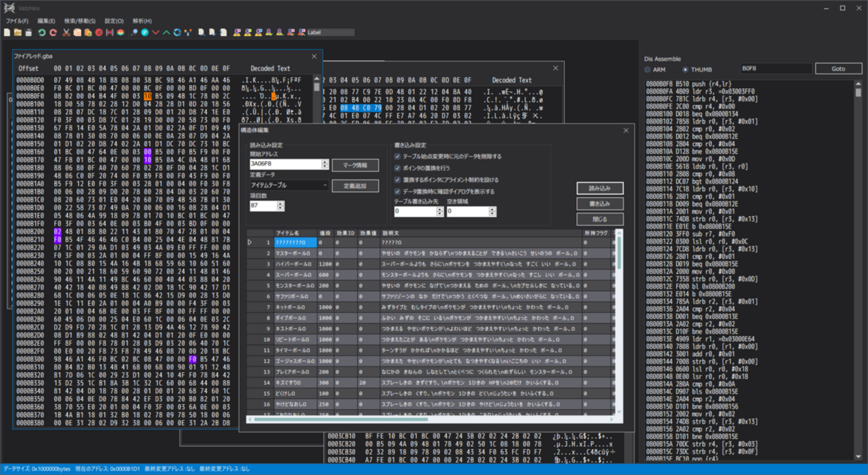Select the ARM radio button
The width and height of the screenshot is (868, 475).
[648, 69]
